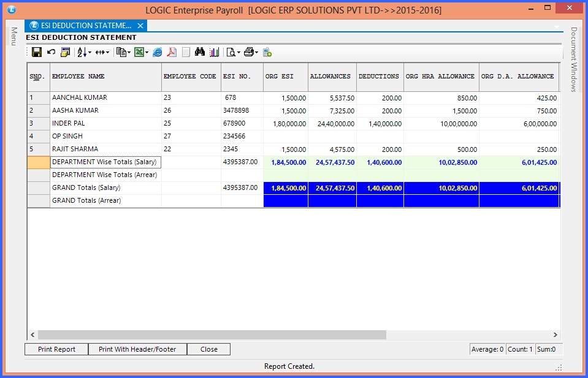Click the column width arrows icon
Image resolution: width=588 pixels, height=378 pixels.
pyautogui.click(x=100, y=53)
